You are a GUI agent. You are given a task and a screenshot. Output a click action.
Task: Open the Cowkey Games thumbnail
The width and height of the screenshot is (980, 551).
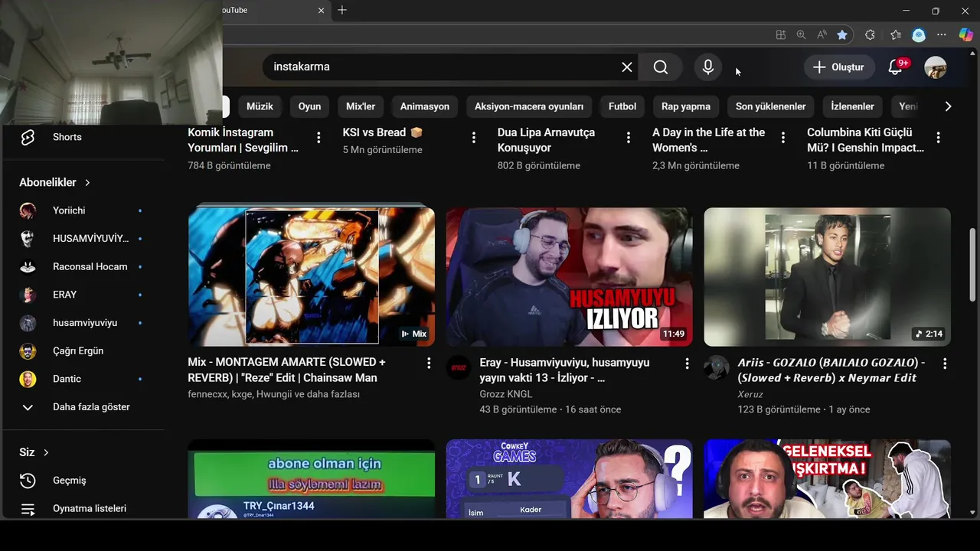(x=569, y=480)
